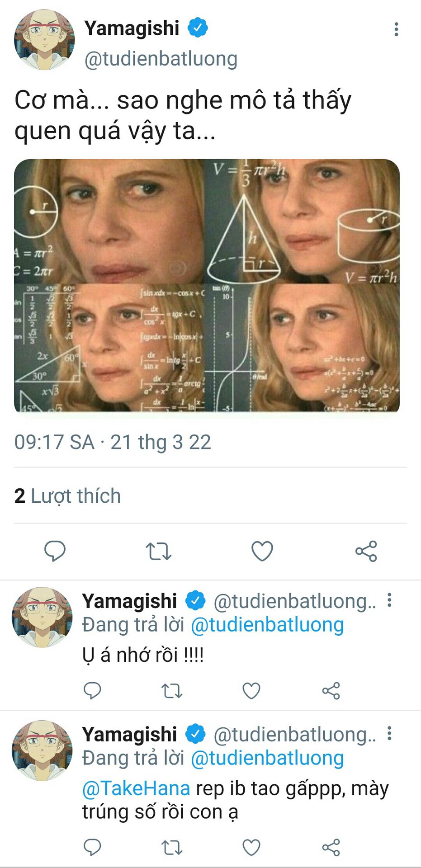Retweet the @TakeHana mention tweet
Image resolution: width=421 pixels, height=868 pixels.
click(172, 848)
